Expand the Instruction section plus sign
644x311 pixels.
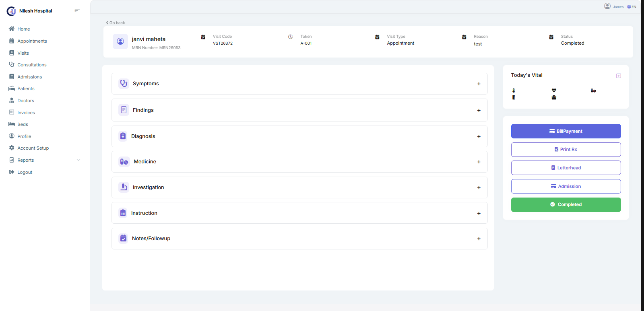[x=479, y=213]
